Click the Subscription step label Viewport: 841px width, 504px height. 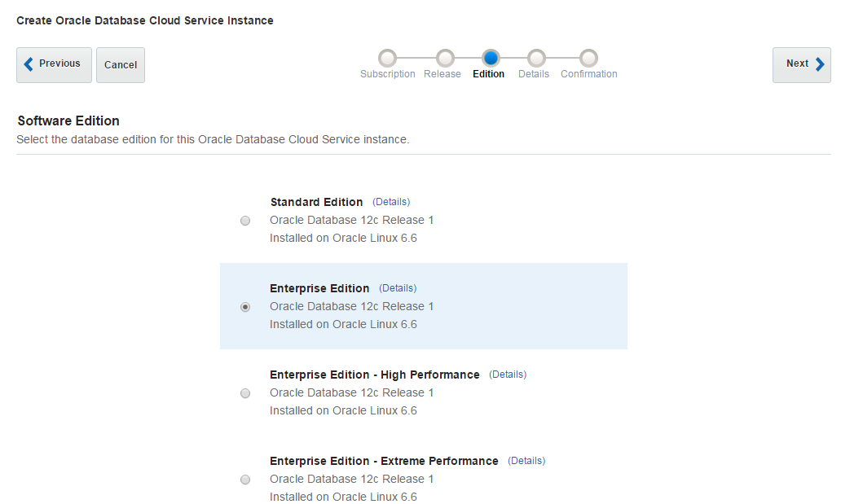(388, 74)
